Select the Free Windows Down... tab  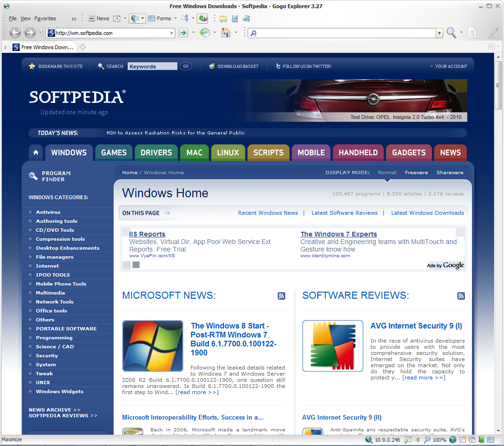click(x=43, y=47)
